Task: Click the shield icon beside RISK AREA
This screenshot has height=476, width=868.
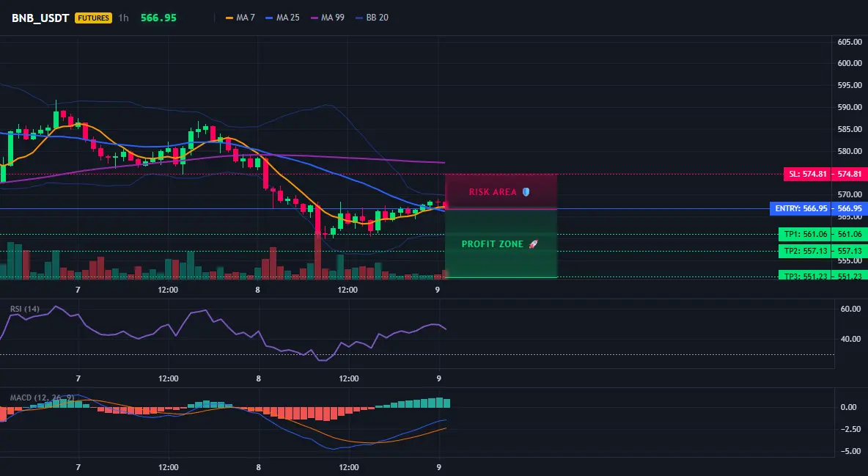Action: 526,192
